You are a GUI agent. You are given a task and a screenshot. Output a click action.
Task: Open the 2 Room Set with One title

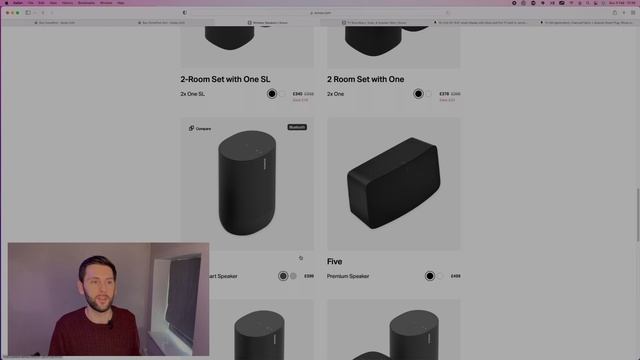pos(365,79)
